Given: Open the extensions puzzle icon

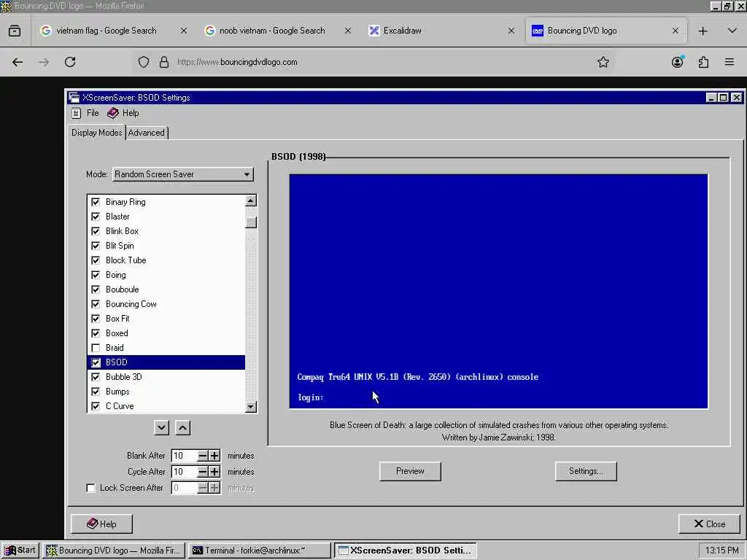Looking at the screenshot, I should [704, 62].
